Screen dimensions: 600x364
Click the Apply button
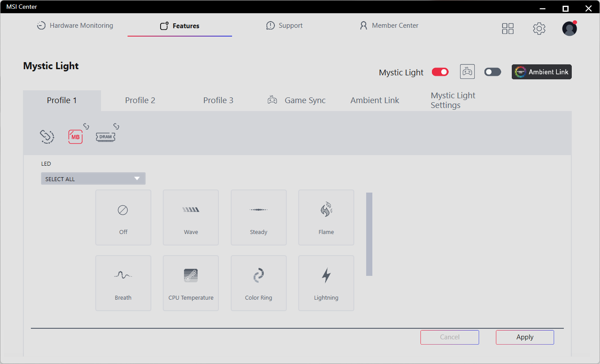pyautogui.click(x=525, y=337)
